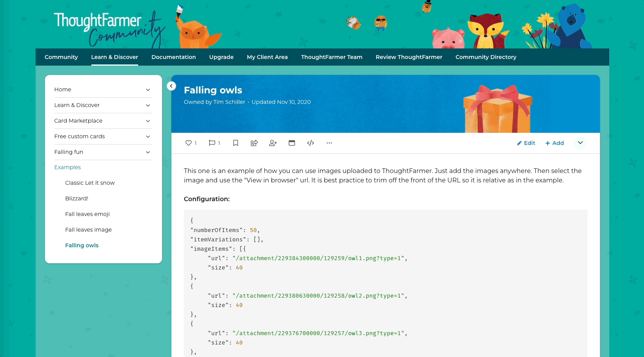The image size is (644, 357).
Task: Click the Updated Nov 10, 2020 text
Action: coord(281,102)
